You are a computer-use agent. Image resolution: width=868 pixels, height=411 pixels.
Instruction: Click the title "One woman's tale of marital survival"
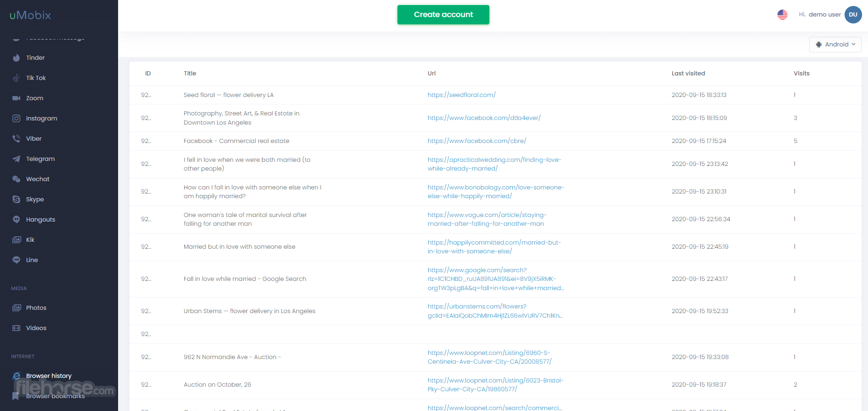[245, 219]
